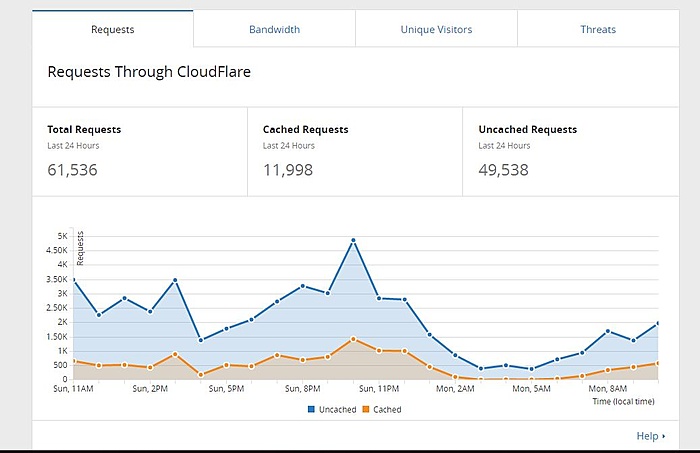Open the Help link

(650, 436)
